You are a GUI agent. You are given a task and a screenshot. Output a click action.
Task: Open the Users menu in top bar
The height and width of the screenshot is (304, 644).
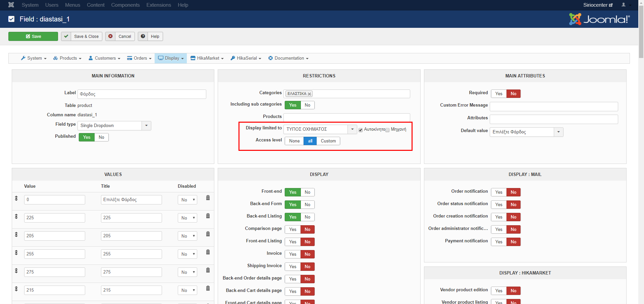tap(52, 5)
